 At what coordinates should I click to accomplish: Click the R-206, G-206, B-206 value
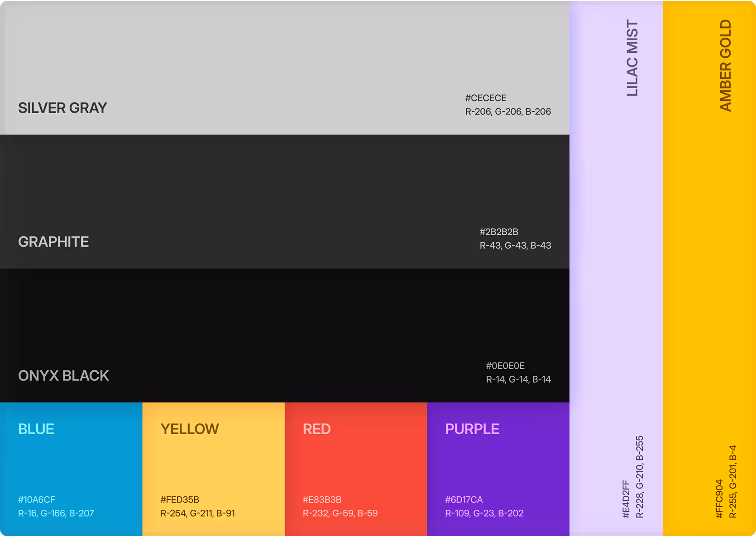click(x=508, y=112)
